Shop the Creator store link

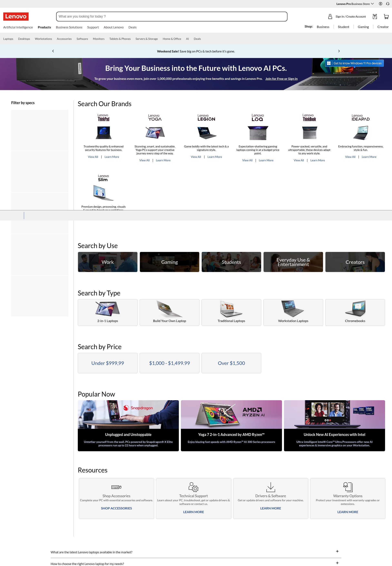(x=383, y=27)
